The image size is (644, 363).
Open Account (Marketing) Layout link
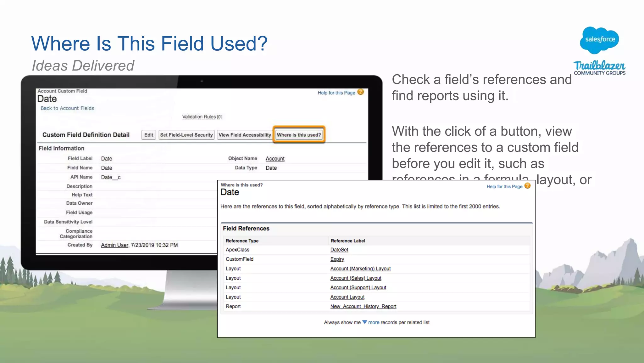click(x=360, y=269)
